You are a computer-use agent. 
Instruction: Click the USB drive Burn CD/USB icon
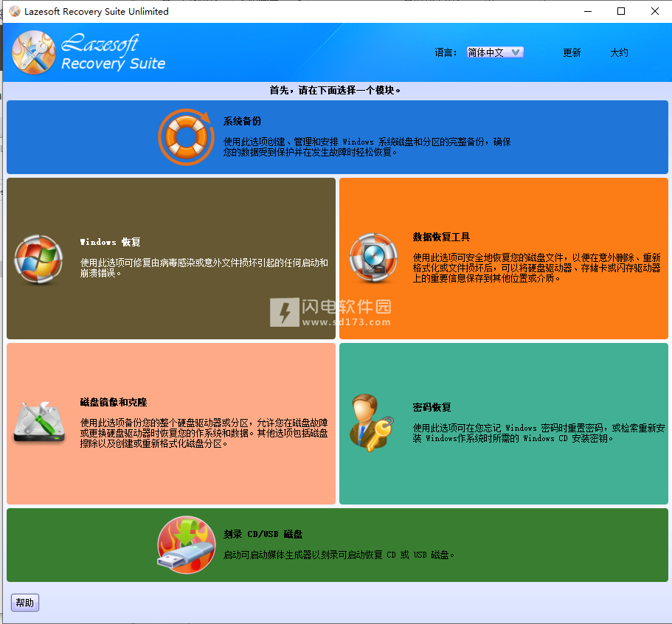click(x=187, y=545)
